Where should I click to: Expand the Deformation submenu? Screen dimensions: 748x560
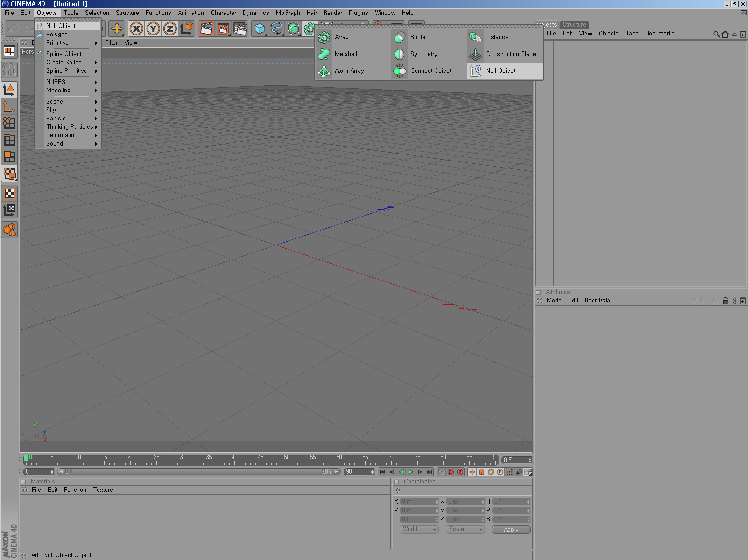(x=68, y=135)
